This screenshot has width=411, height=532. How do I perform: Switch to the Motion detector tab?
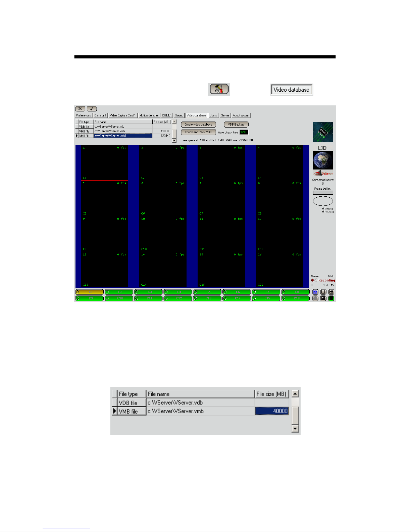pyautogui.click(x=149, y=115)
